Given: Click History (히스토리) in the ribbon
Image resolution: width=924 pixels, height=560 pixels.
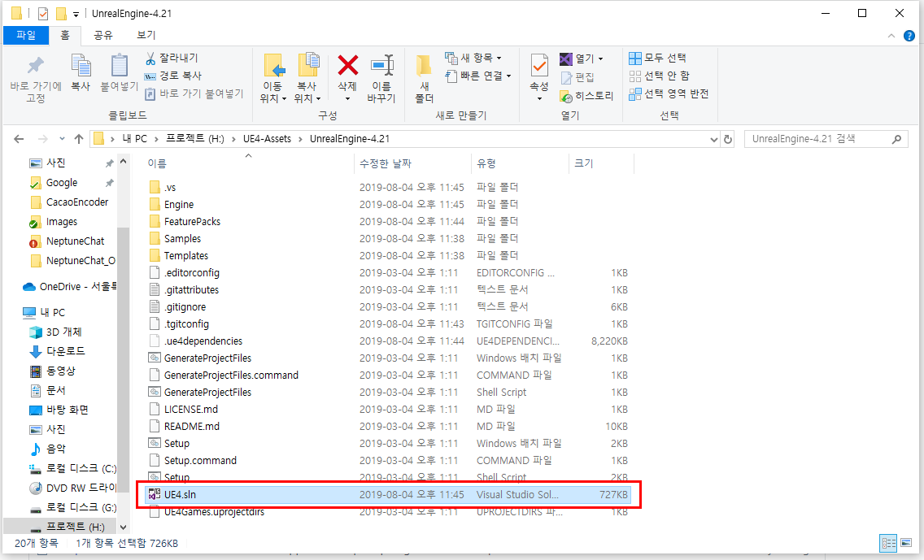Looking at the screenshot, I should pyautogui.click(x=586, y=96).
